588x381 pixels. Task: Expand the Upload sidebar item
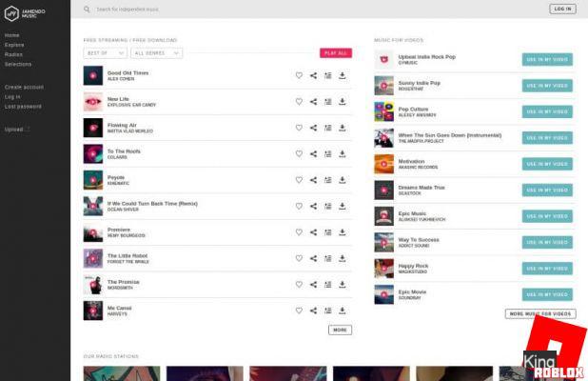[x=17, y=129]
